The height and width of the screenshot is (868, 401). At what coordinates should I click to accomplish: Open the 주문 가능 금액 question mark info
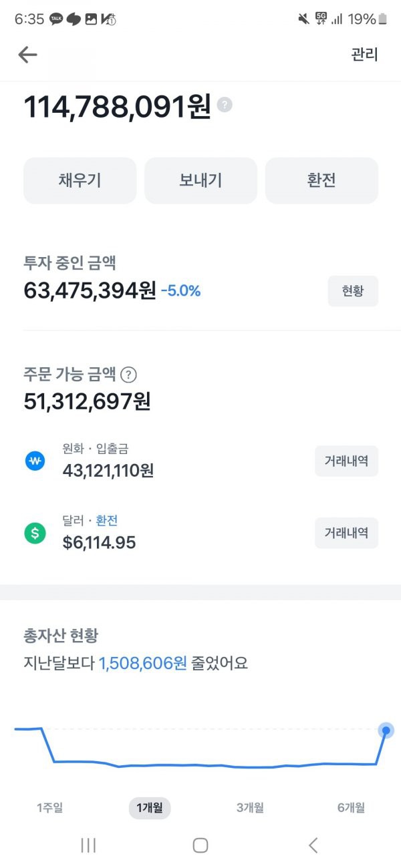(x=130, y=375)
